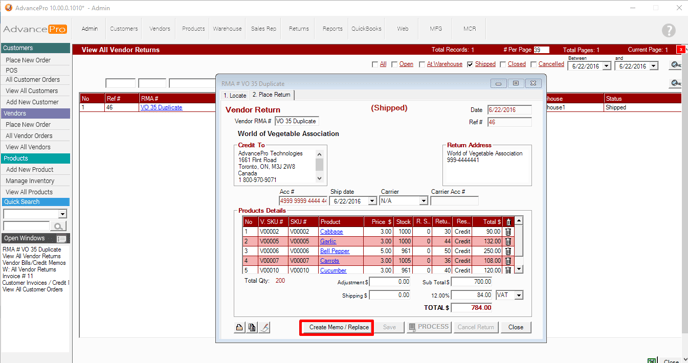The image size is (688, 363).
Task: Delete the Bell Pepper row via trash icon
Action: point(508,251)
